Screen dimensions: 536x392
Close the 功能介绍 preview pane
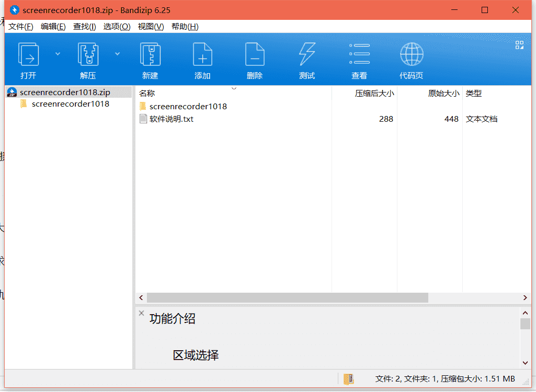[142, 313]
